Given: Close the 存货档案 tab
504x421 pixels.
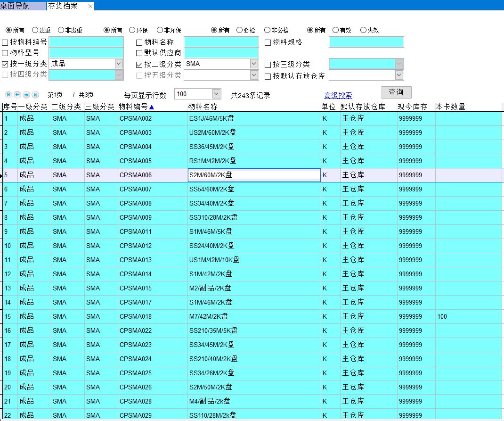Looking at the screenshot, I should (90, 6).
